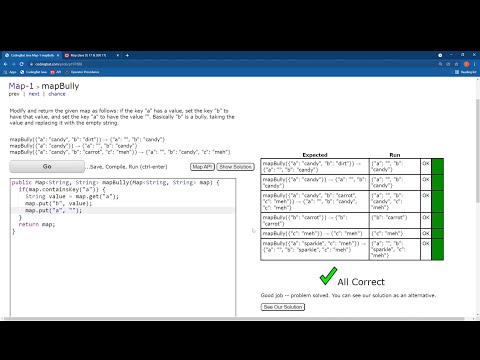Click the lock icon in the address bar
This screenshot has width=480, height=360.
click(31, 64)
